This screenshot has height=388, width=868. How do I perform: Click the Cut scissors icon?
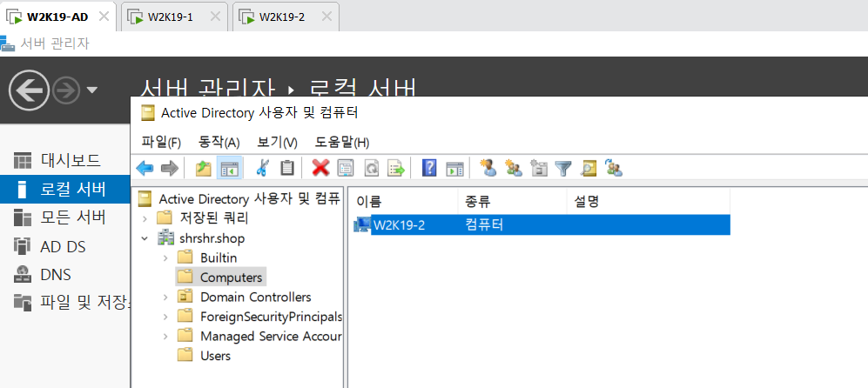262,168
